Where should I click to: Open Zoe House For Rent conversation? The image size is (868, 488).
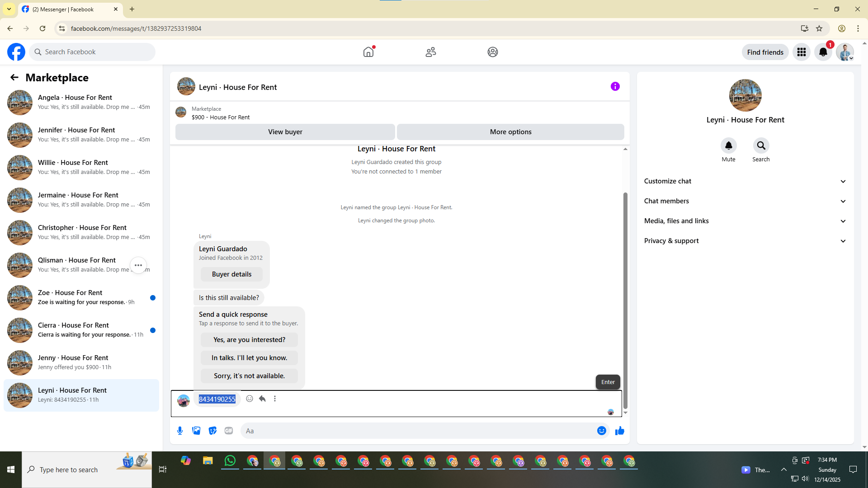click(81, 297)
